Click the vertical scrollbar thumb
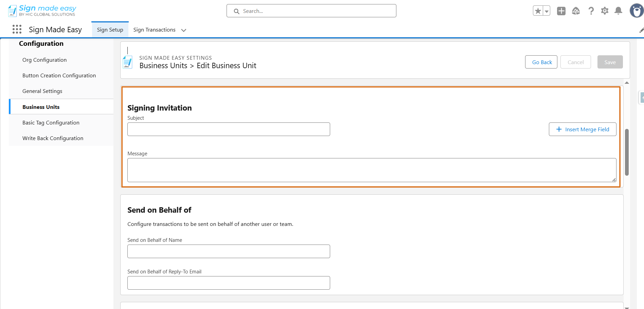 [627, 152]
